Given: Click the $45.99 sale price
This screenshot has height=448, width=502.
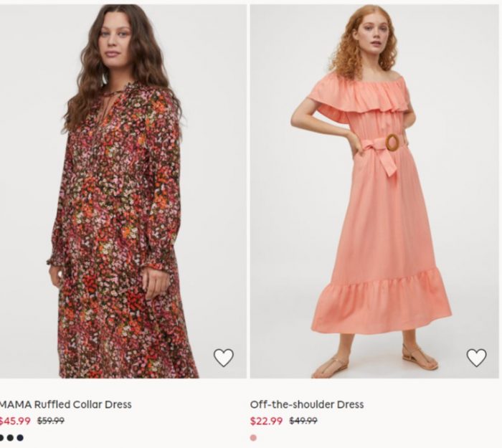Looking at the screenshot, I should tap(15, 421).
